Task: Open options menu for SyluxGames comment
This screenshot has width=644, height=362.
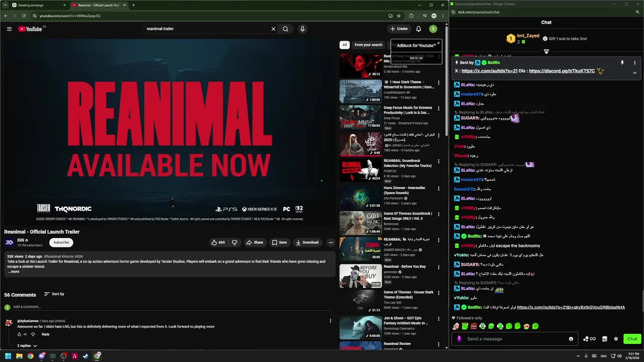Action: point(331,321)
